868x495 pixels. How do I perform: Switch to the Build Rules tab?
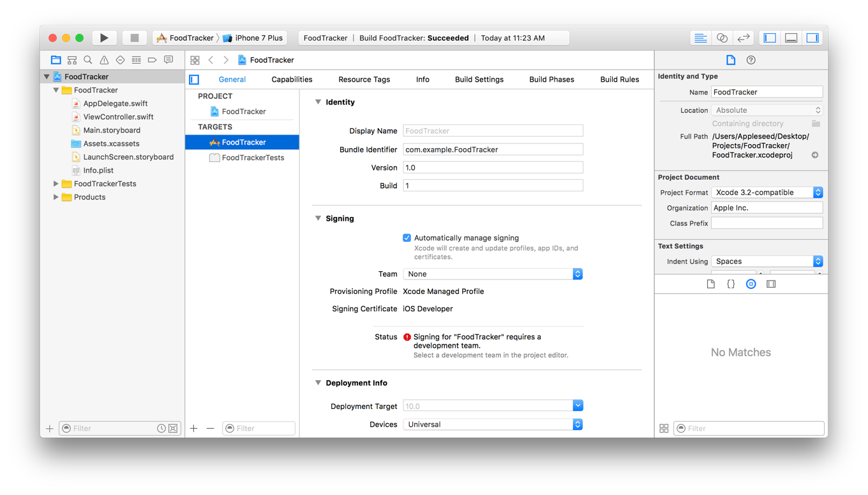[619, 80]
